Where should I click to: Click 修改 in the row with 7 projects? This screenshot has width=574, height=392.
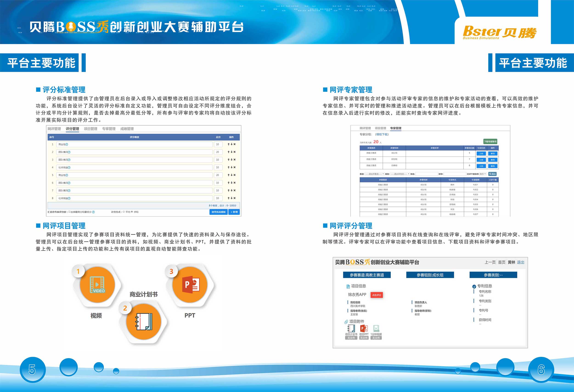[x=493, y=160]
